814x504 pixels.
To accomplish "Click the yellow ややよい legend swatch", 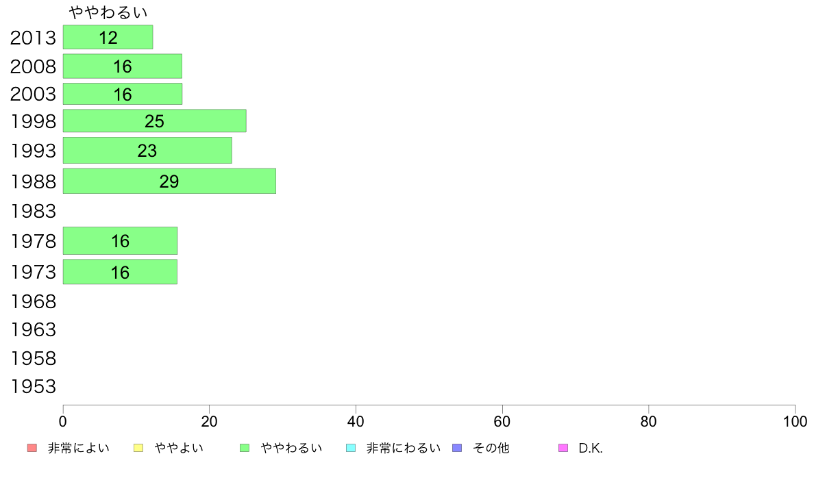I will [x=138, y=448].
